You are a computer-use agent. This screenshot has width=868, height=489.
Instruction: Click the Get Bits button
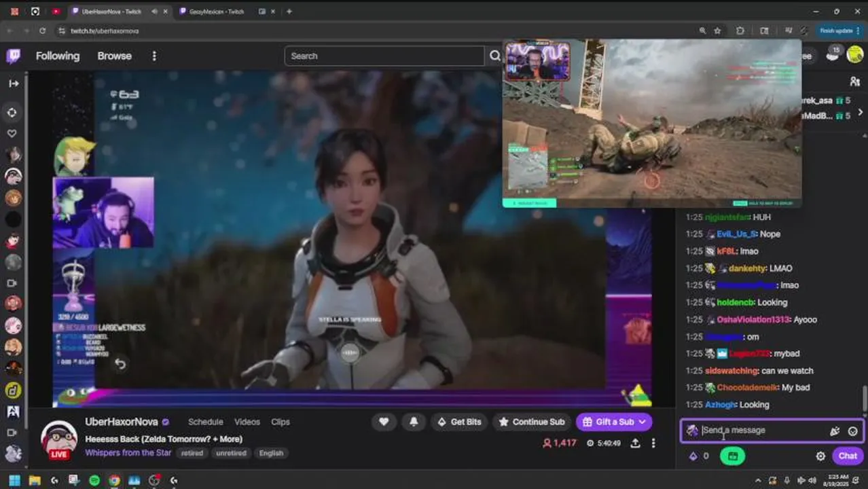[x=459, y=422]
